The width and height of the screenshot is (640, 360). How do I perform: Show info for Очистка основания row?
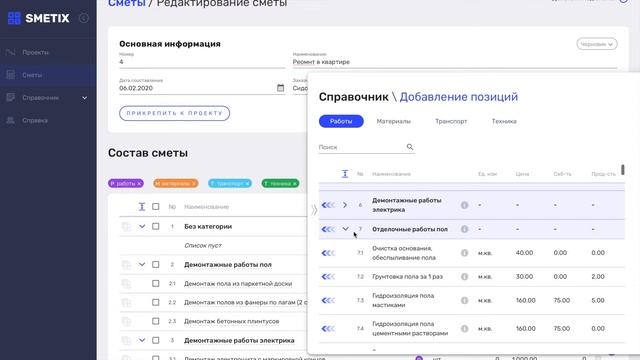464,253
